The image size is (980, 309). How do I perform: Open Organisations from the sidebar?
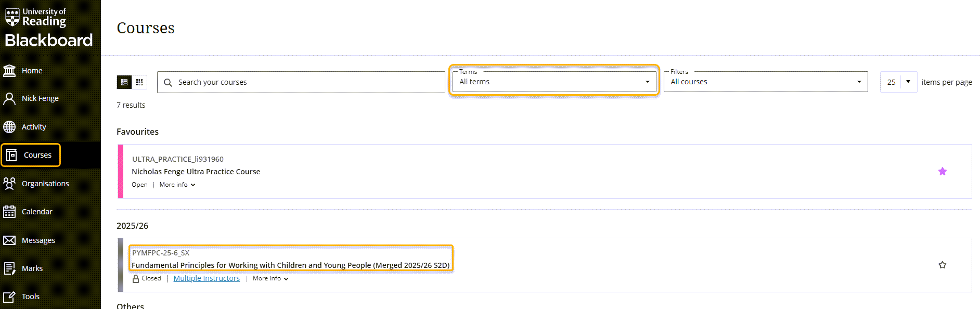coord(45,184)
